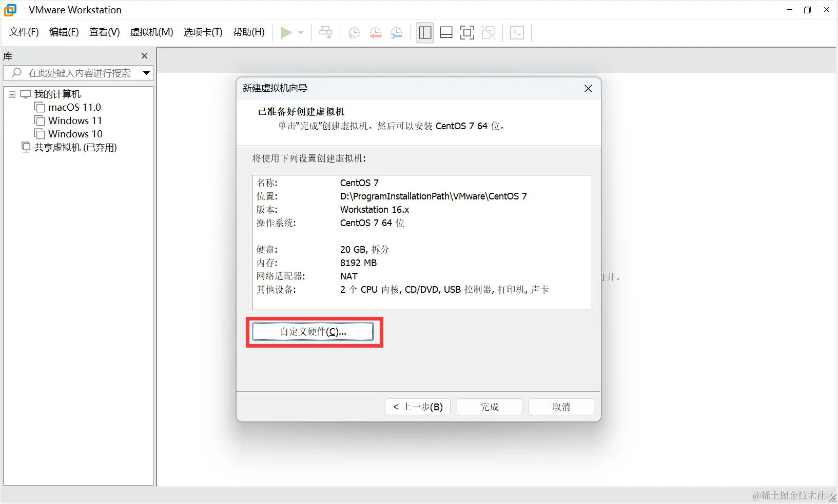838x504 pixels.
Task: Click the Workstation 16.x version value
Action: pyautogui.click(x=375, y=210)
